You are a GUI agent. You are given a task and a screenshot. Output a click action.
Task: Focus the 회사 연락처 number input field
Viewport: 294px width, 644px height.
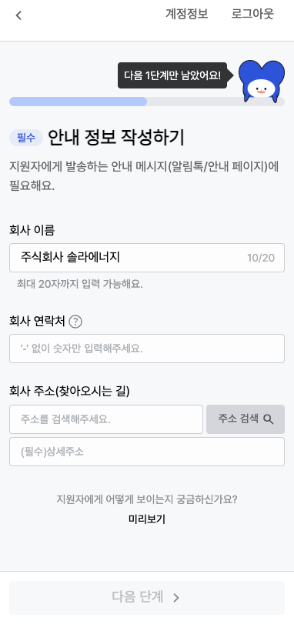pyautogui.click(x=147, y=349)
